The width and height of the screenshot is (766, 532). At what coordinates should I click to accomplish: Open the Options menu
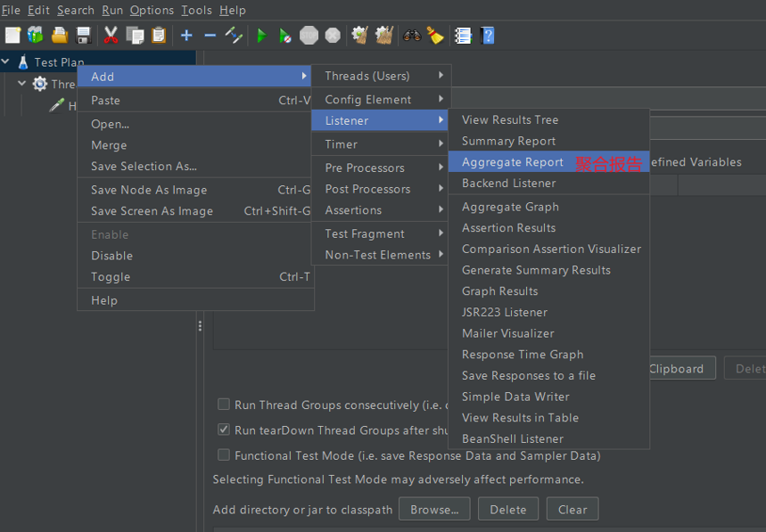(152, 10)
